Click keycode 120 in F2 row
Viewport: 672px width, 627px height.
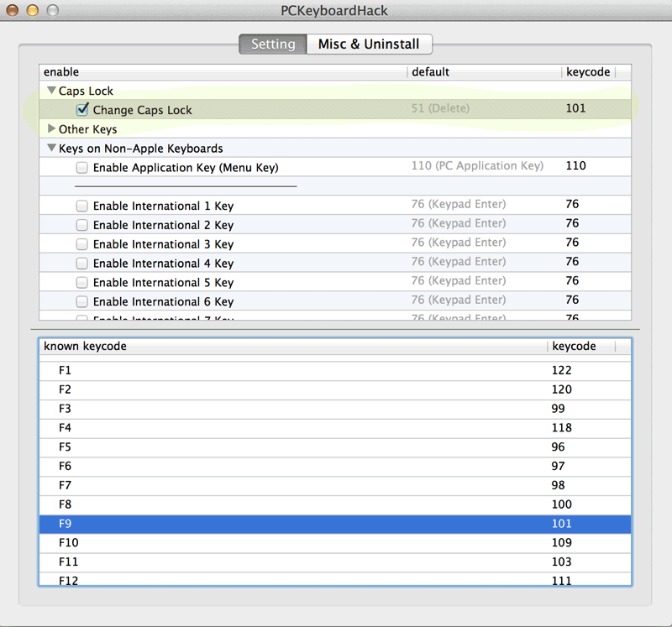point(561,389)
